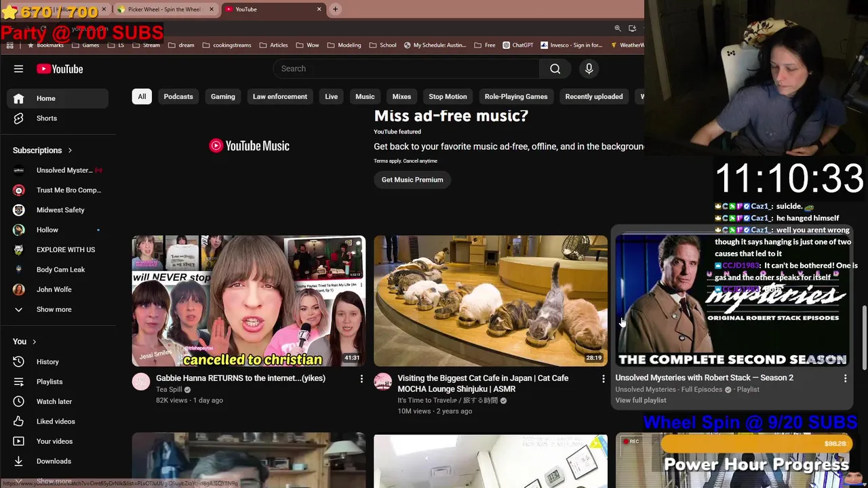Image resolution: width=868 pixels, height=488 pixels.
Task: Start voice search with microphone icon
Action: [589, 68]
